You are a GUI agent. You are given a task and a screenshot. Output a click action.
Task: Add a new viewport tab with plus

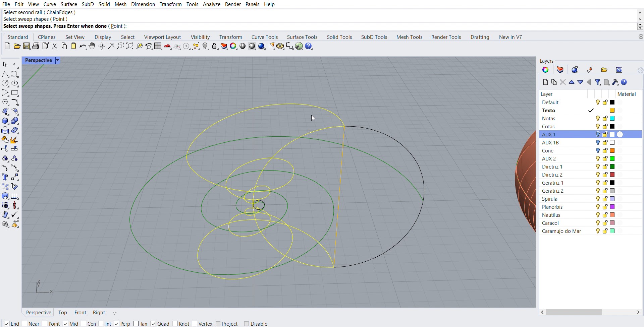pos(114,313)
